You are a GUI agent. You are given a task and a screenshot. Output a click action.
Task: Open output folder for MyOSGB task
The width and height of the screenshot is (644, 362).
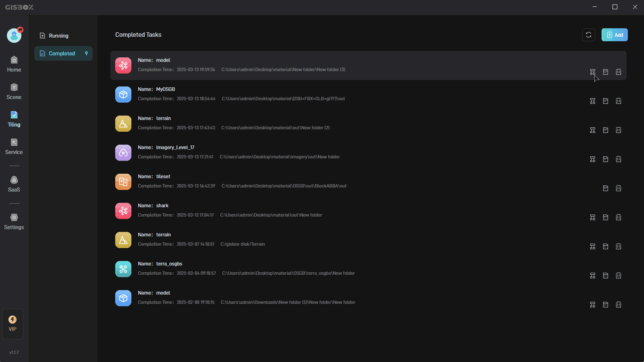[x=606, y=101]
